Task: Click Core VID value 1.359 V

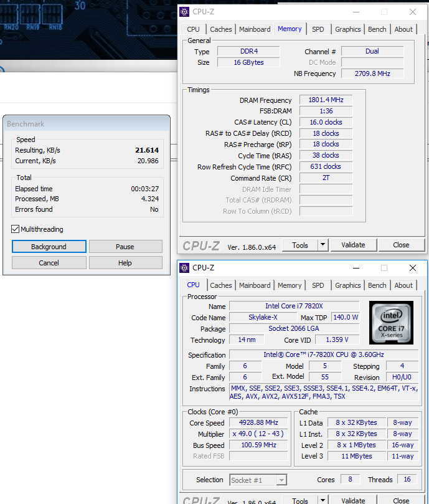Action: point(337,340)
